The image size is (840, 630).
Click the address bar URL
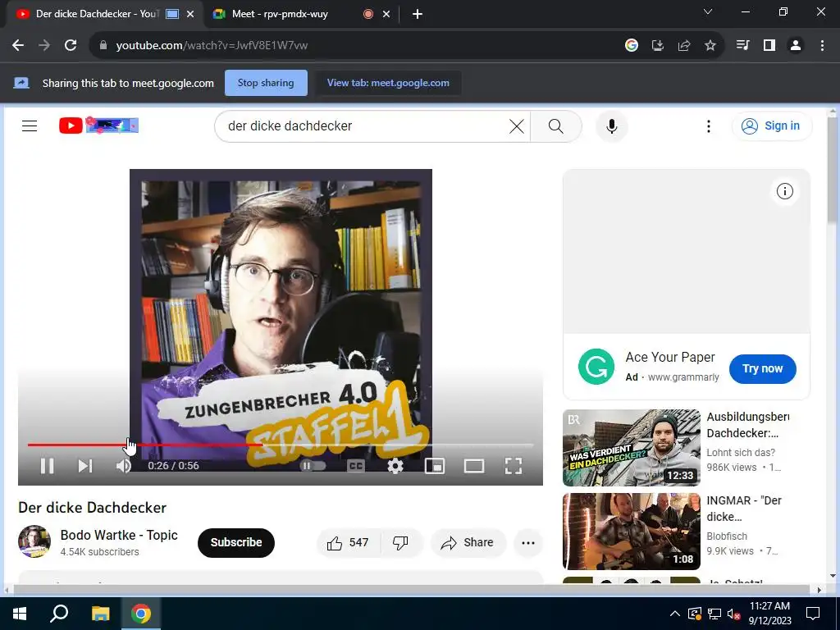click(212, 46)
